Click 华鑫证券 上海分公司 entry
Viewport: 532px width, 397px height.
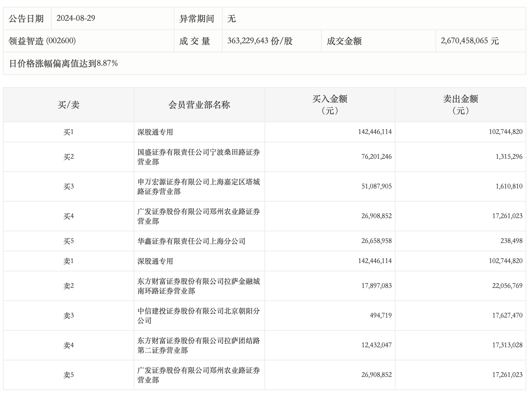point(191,241)
